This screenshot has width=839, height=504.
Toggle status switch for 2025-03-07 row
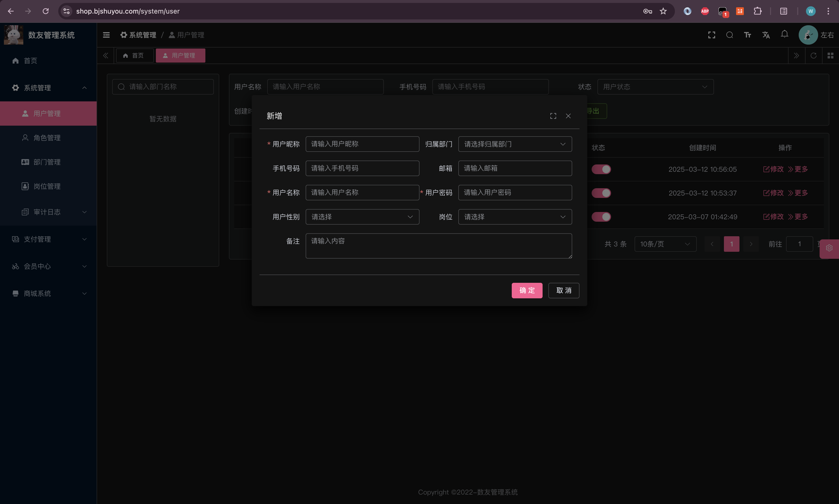pyautogui.click(x=601, y=217)
